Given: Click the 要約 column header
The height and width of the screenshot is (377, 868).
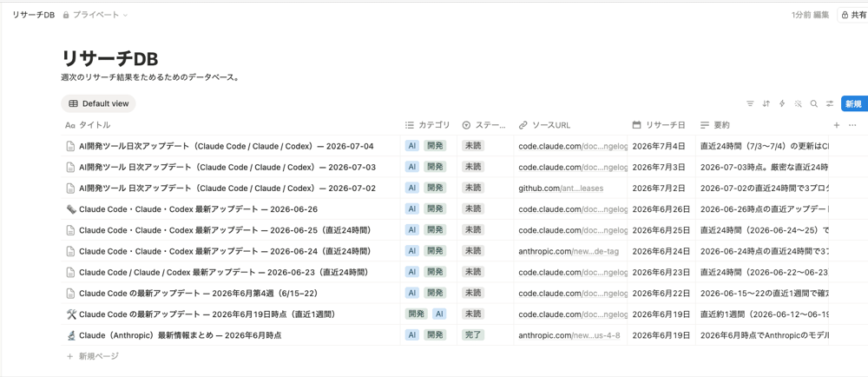Looking at the screenshot, I should tap(762, 125).
